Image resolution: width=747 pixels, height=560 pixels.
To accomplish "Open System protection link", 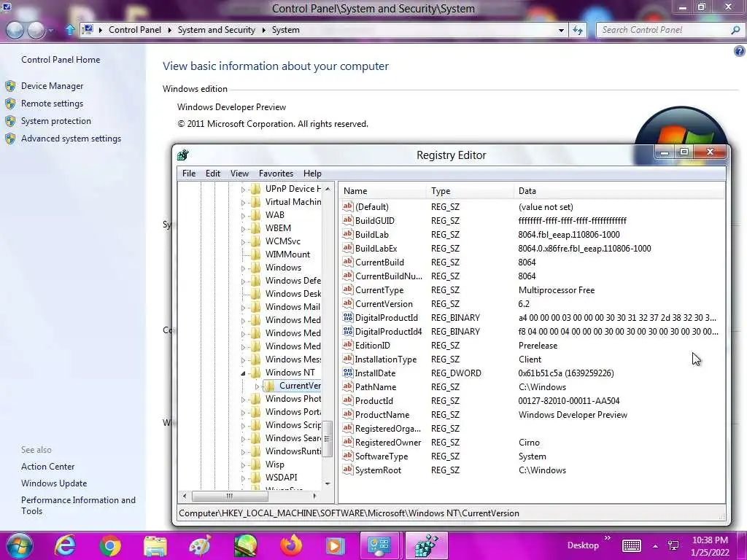I will pyautogui.click(x=55, y=121).
